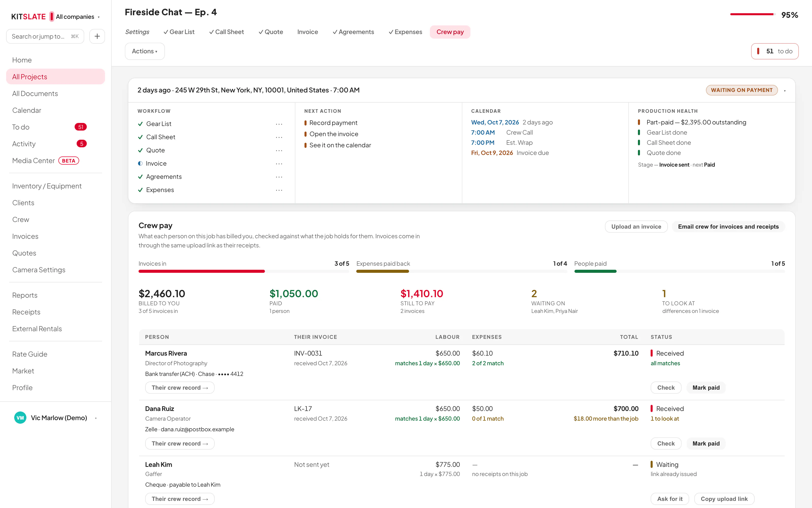Viewport: 812px width, 508px height.
Task: Open the three-dot menu for Gear List workflow
Action: click(279, 124)
